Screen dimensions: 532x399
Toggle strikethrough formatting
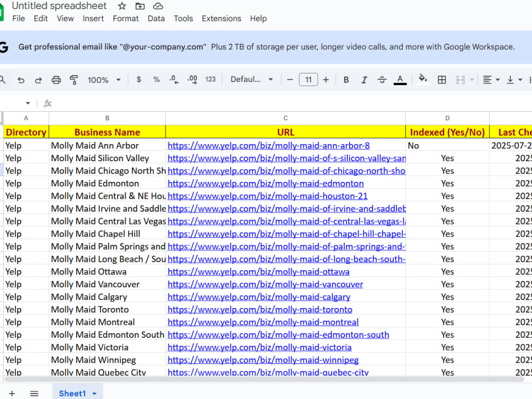[382, 80]
